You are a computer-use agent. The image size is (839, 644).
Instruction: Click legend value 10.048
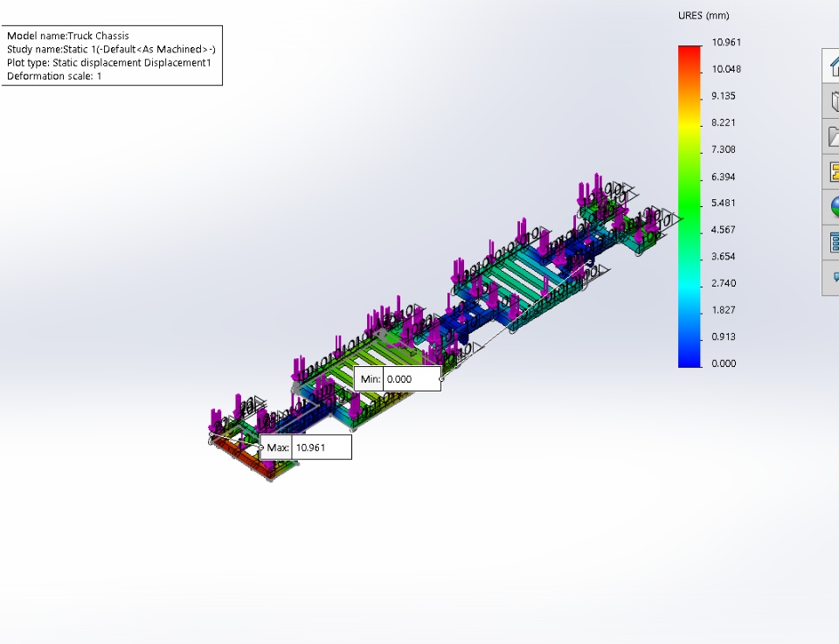point(726,69)
